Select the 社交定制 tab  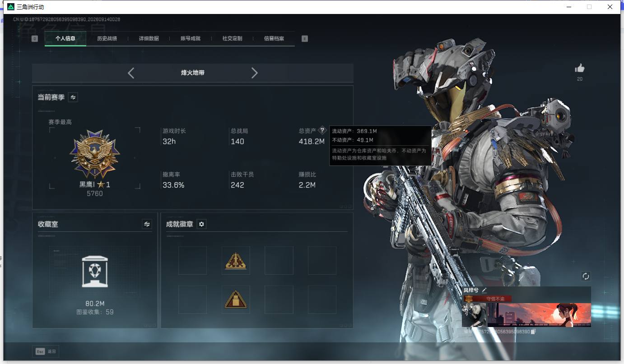coord(232,39)
